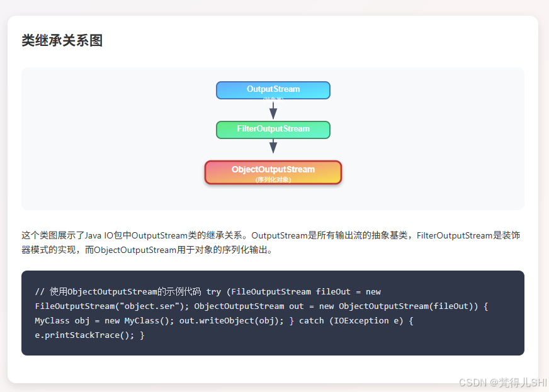Click the comment line 使用ObjectOutputStream的示例代码
This screenshot has height=392, width=549.
pyautogui.click(x=118, y=291)
